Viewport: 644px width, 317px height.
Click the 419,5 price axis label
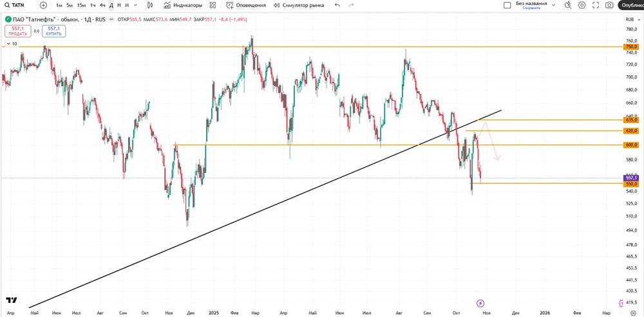(x=631, y=302)
